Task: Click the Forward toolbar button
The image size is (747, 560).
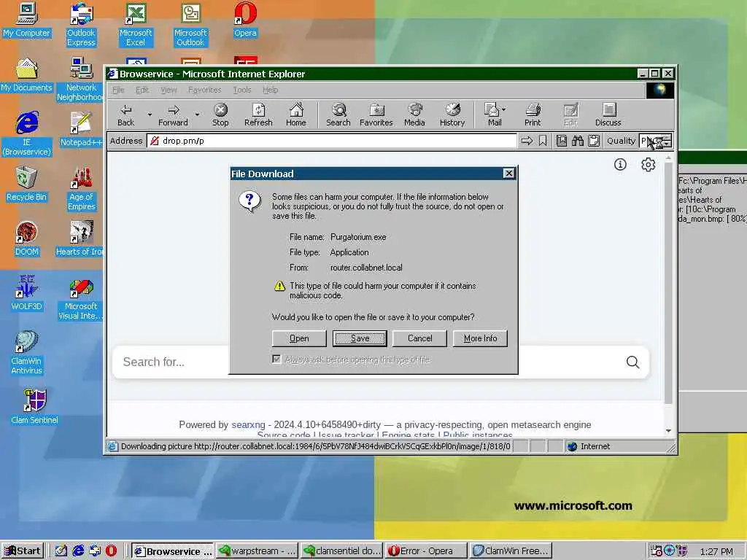Action: click(x=173, y=114)
